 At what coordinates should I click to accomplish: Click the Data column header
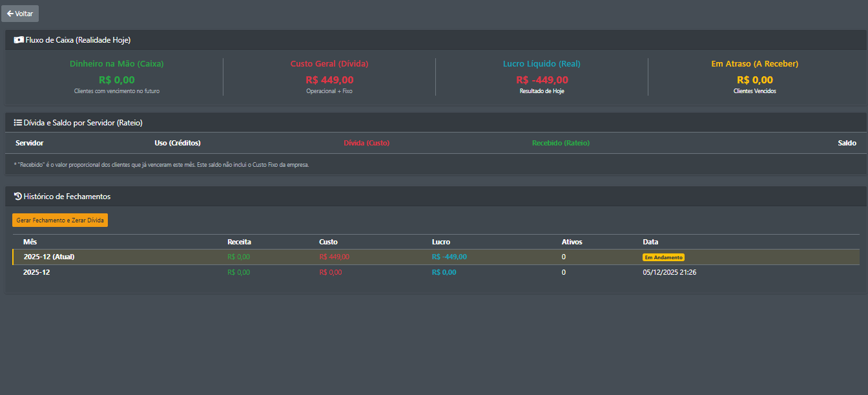pyautogui.click(x=650, y=242)
